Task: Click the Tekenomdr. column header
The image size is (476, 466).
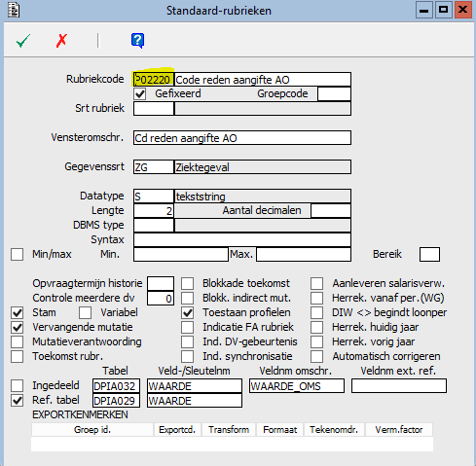Action: (334, 430)
